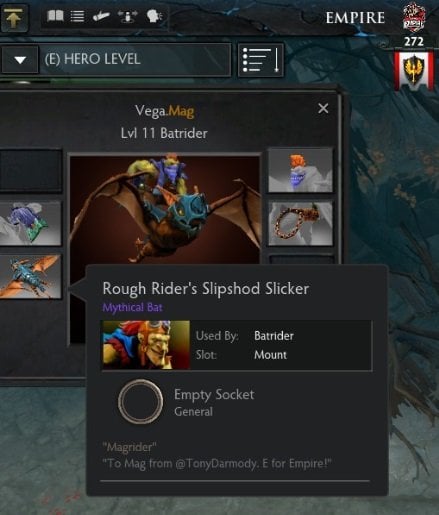Click the Batrider hero portrait in tooltip
The width and height of the screenshot is (439, 515).
point(146,345)
